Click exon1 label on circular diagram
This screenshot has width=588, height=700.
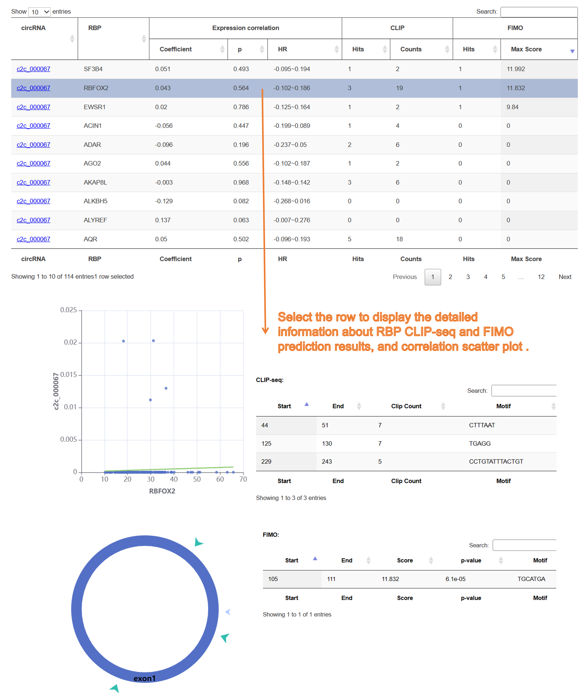[145, 678]
